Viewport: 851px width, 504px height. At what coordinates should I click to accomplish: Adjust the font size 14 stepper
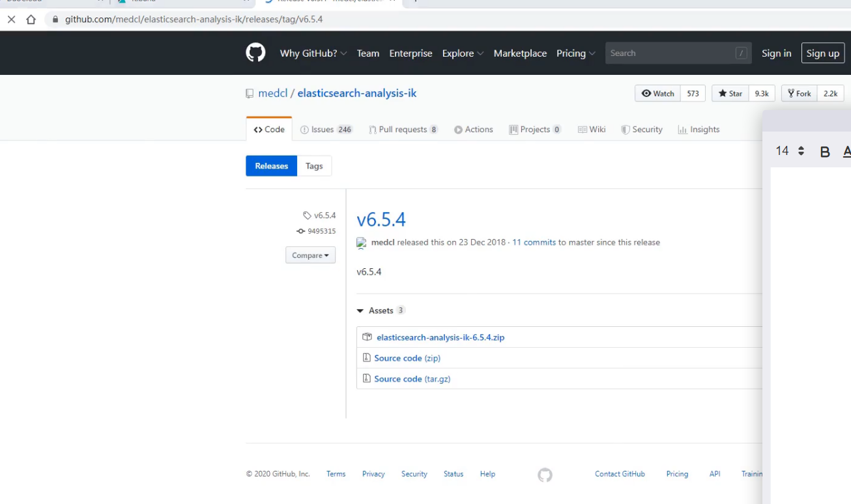pos(801,151)
